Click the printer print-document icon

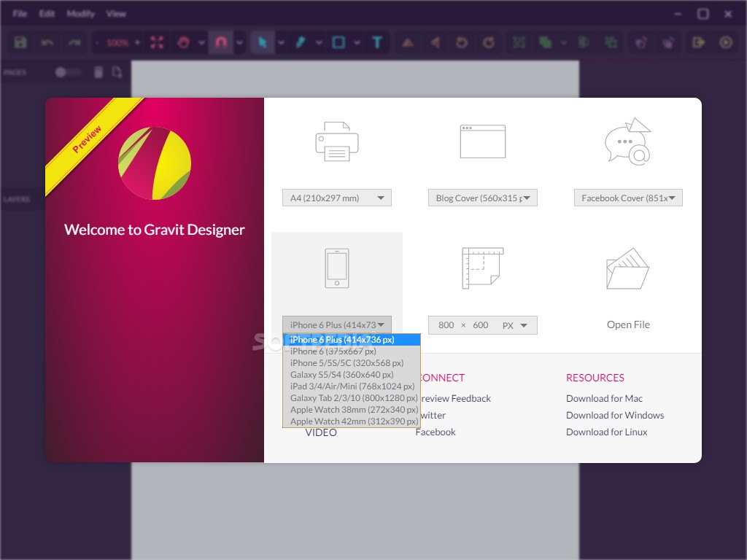(x=337, y=141)
